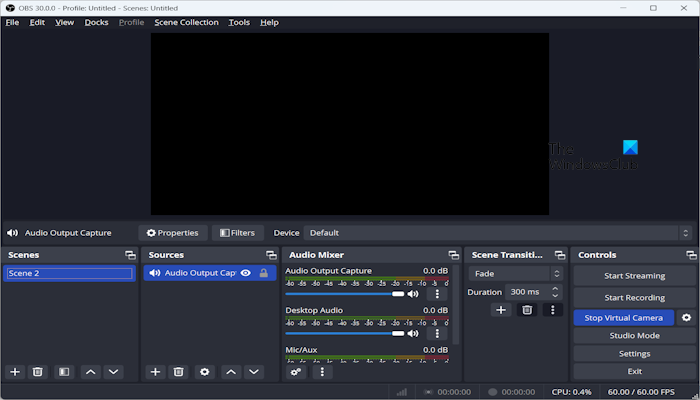Open Audio Output Capture mixer options menu
This screenshot has height=400, width=700.
(x=436, y=294)
